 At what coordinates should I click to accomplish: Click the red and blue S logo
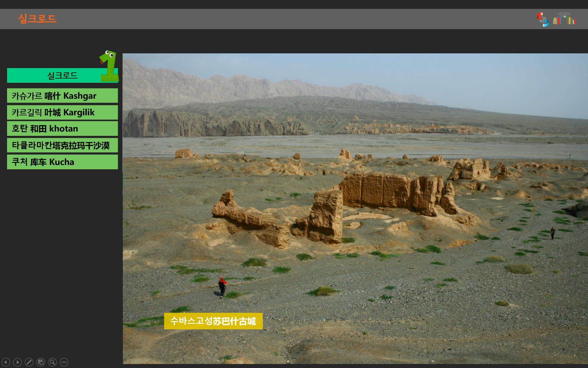pos(542,19)
